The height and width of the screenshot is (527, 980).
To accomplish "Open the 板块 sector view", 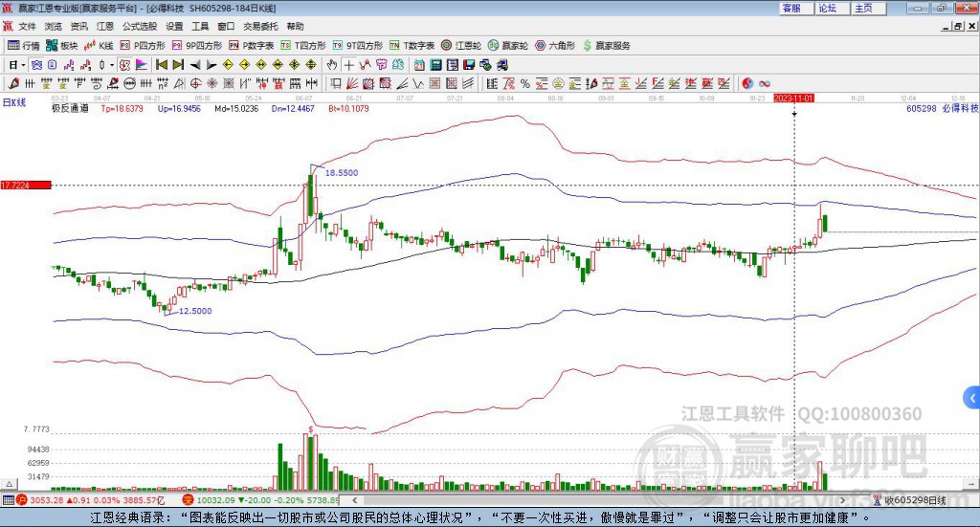I will click(61, 46).
